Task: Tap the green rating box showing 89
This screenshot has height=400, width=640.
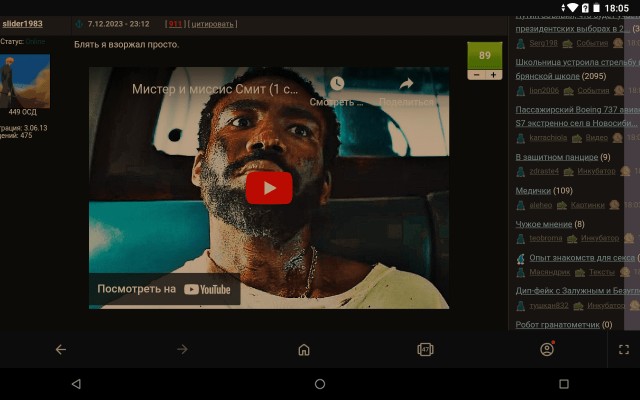Action: [484, 56]
